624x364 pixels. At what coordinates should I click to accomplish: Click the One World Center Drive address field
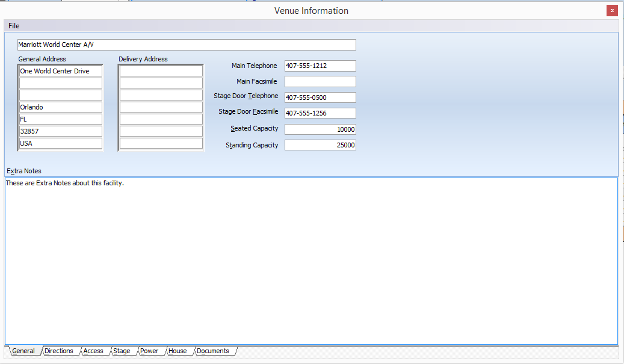tap(60, 71)
